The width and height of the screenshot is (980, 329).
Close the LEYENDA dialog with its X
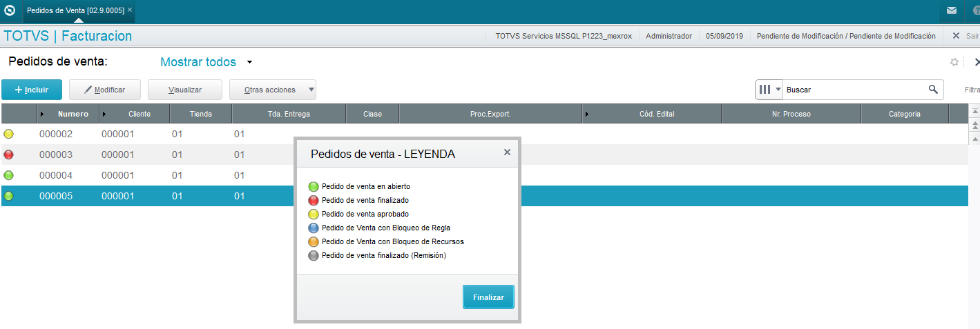507,152
